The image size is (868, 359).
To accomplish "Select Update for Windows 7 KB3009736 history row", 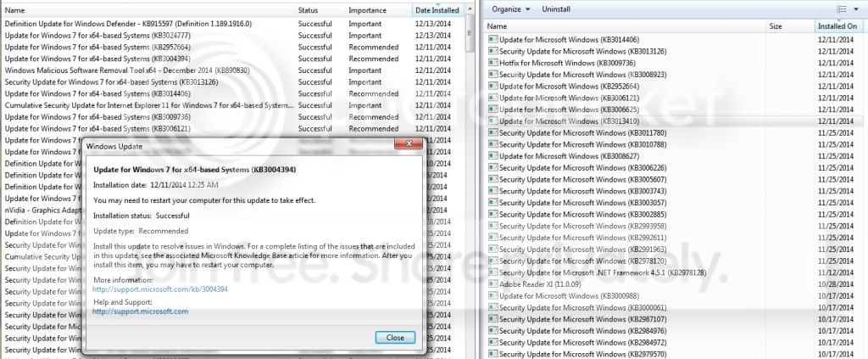I will click(232, 117).
